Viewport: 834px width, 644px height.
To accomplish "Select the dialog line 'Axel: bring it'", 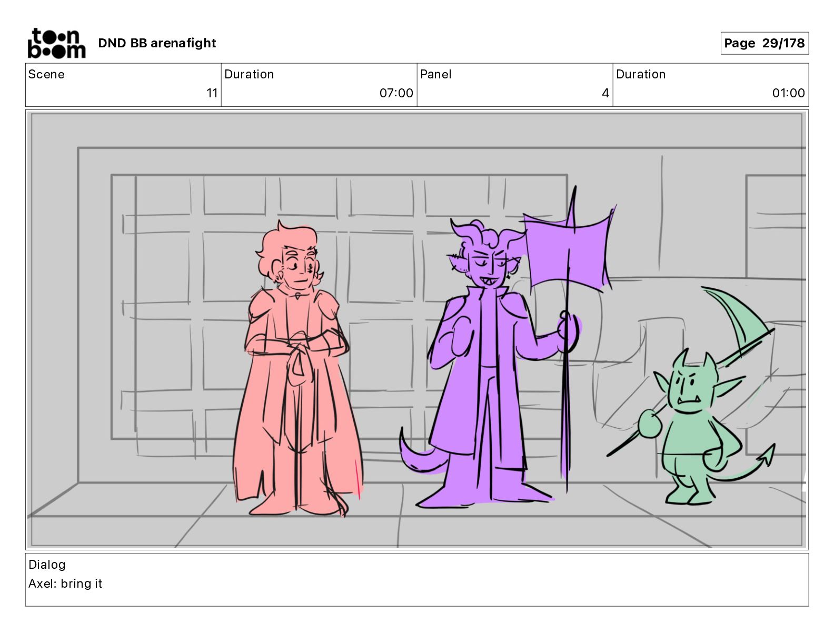I will click(x=65, y=583).
